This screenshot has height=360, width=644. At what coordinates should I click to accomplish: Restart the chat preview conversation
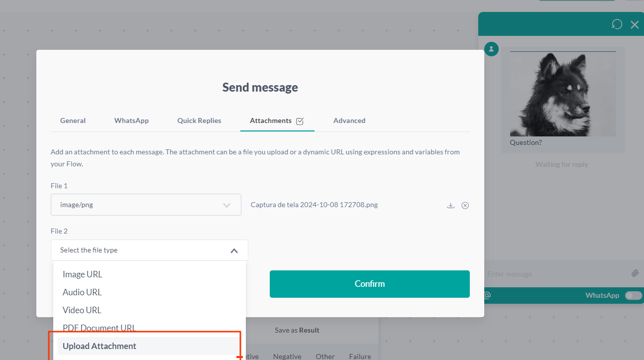point(617,24)
